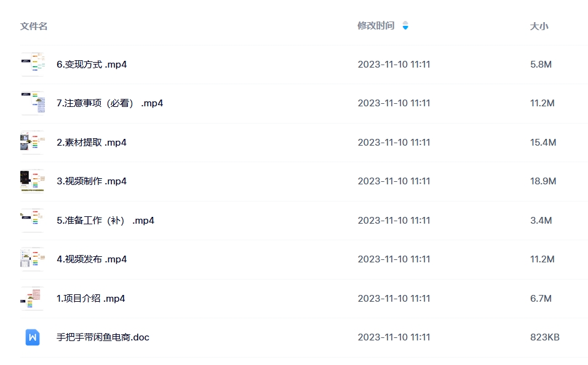This screenshot has width=588, height=365.
Task: Click the sort arrow beside 修改时间
Action: coord(405,25)
